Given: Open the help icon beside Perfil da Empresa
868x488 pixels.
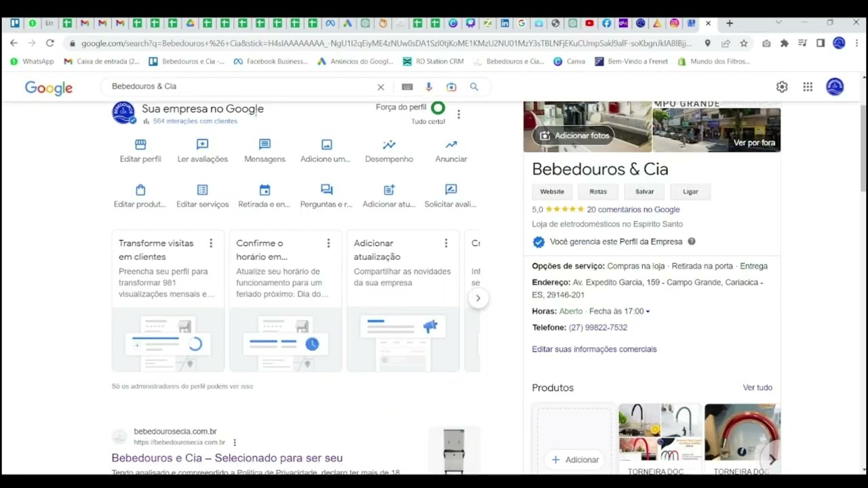Looking at the screenshot, I should [692, 241].
